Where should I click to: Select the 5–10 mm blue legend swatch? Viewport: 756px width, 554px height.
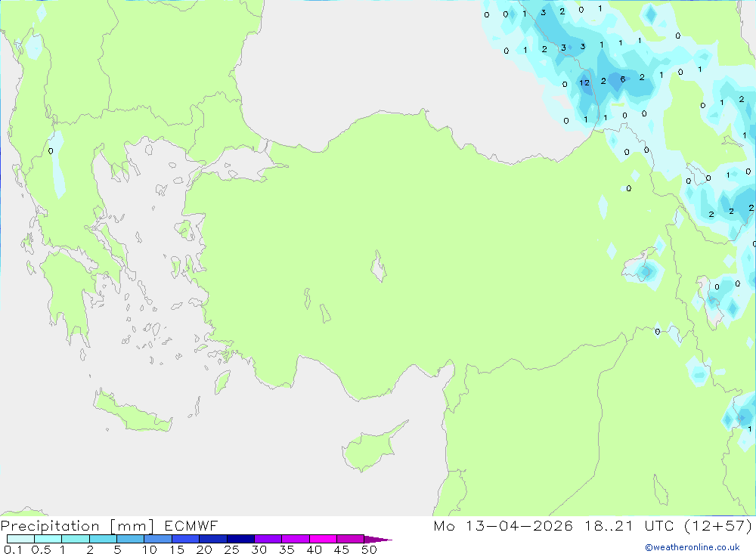click(130, 539)
